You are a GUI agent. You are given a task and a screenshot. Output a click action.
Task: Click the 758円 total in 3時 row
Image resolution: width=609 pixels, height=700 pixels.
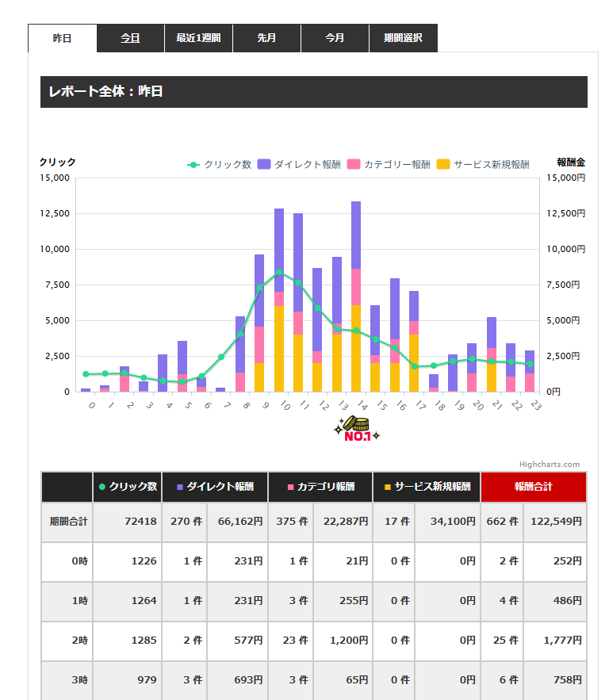[555, 680]
